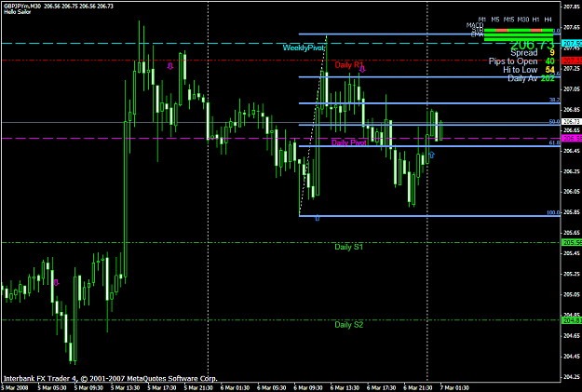Click the Interbank FX Trader 4 copyright text
This screenshot has width=582, height=392.
(x=110, y=379)
